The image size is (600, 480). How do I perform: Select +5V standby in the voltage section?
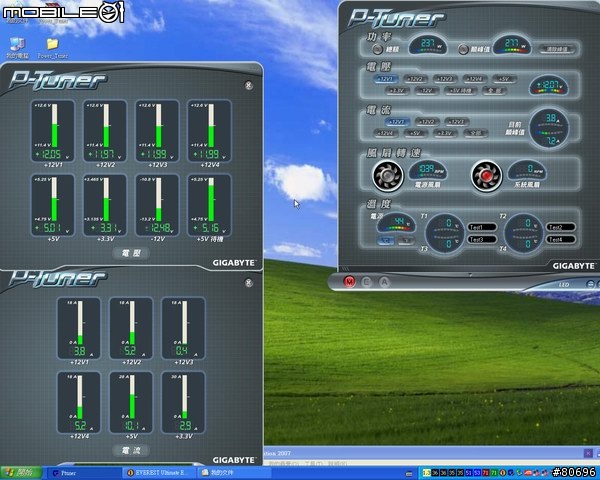click(460, 91)
